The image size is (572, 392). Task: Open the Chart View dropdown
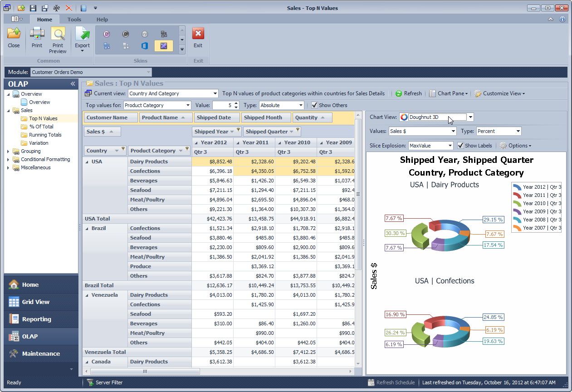[470, 117]
